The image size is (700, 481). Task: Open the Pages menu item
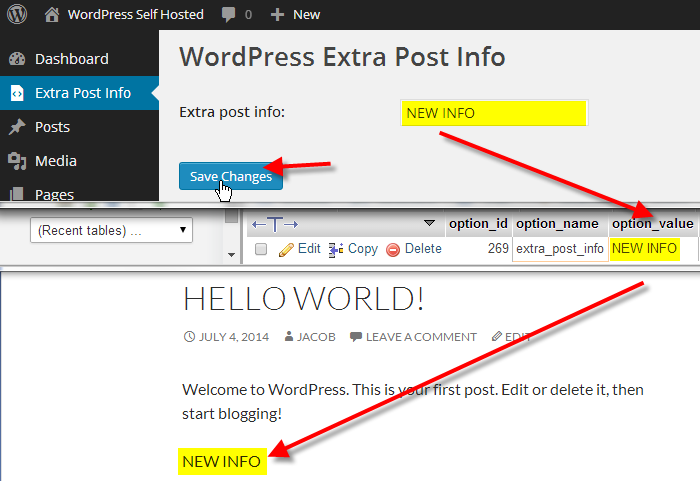(x=54, y=195)
